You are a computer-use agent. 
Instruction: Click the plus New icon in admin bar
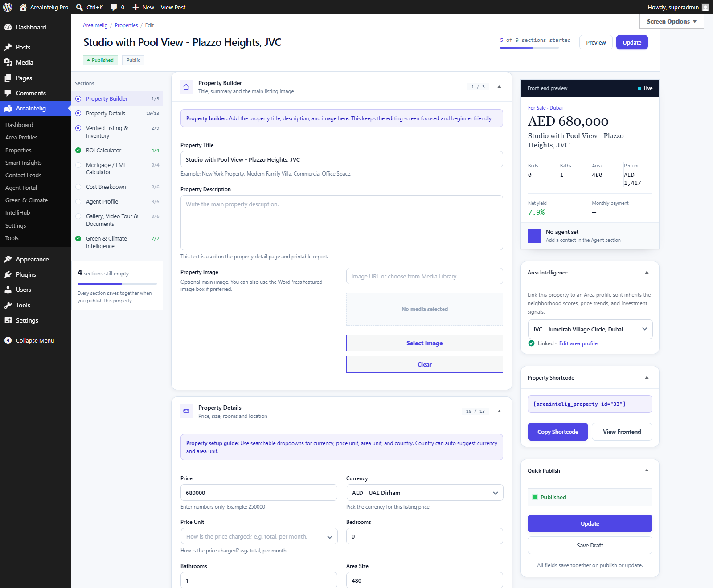click(135, 7)
